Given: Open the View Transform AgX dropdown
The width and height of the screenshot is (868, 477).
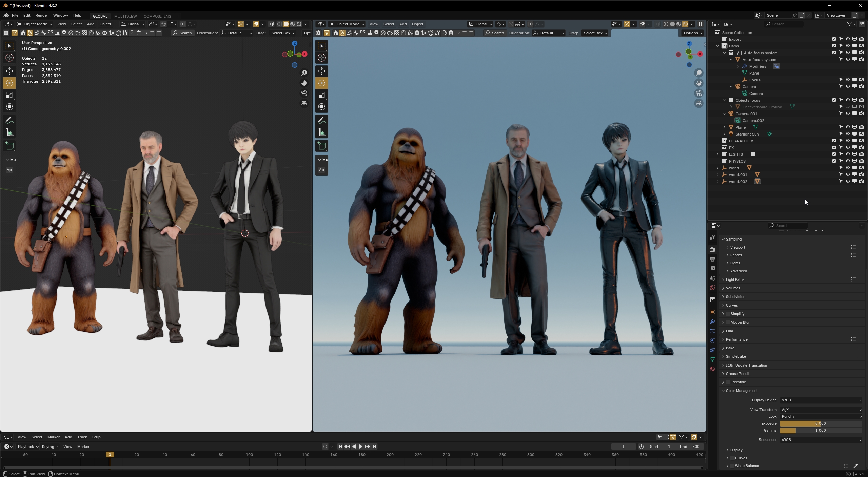Looking at the screenshot, I should tap(821, 410).
